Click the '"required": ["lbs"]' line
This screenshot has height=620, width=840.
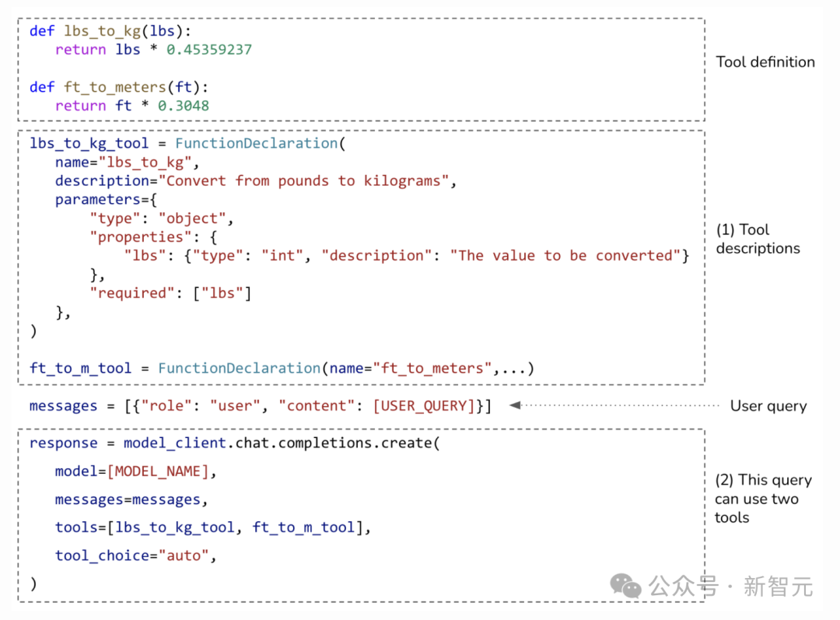click(x=170, y=293)
